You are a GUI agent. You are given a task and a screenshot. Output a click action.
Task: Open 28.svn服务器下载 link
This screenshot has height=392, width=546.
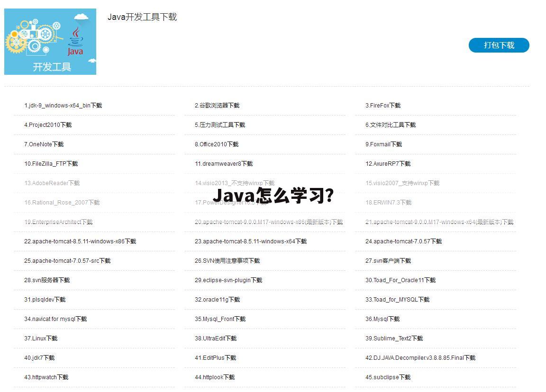pos(47,280)
